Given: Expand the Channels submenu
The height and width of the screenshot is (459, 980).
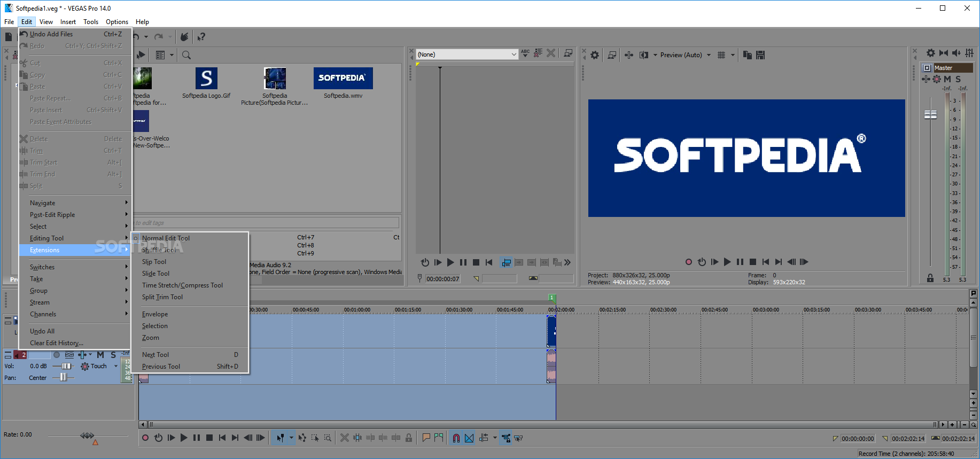Looking at the screenshot, I should coord(75,314).
